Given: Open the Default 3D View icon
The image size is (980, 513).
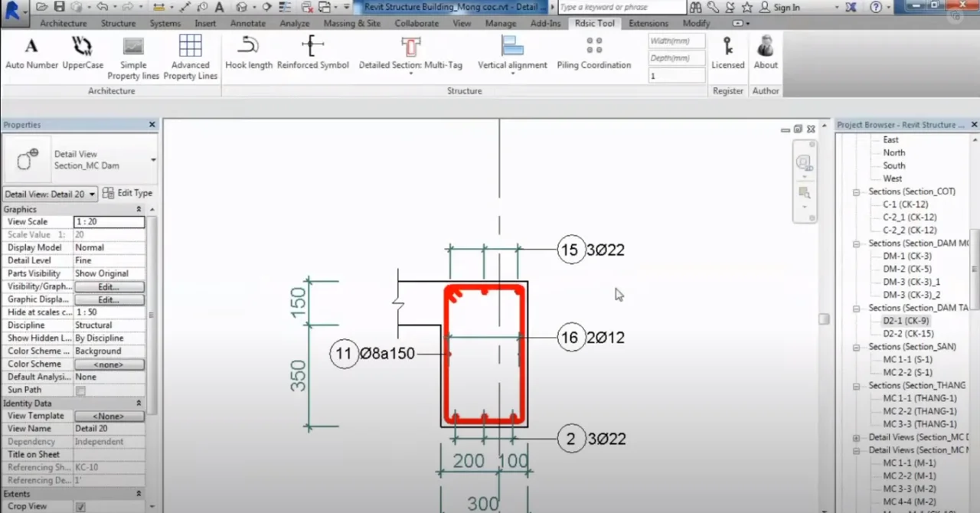Looking at the screenshot, I should pos(241,7).
